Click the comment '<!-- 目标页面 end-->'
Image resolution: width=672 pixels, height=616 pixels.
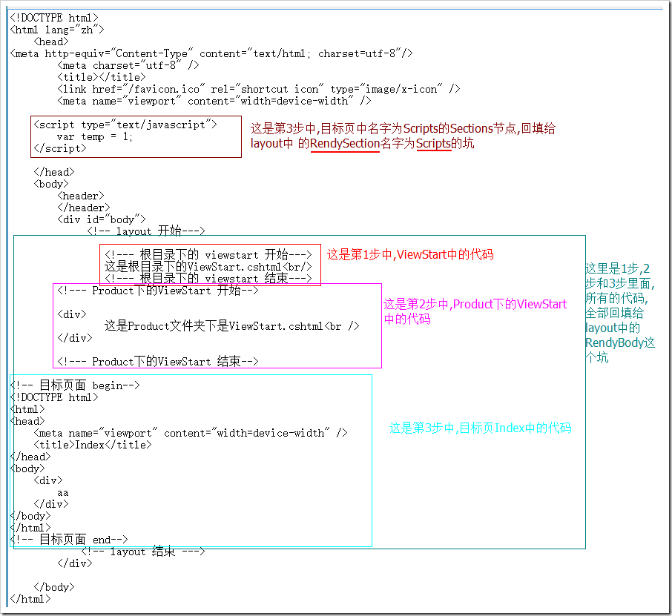(69, 540)
